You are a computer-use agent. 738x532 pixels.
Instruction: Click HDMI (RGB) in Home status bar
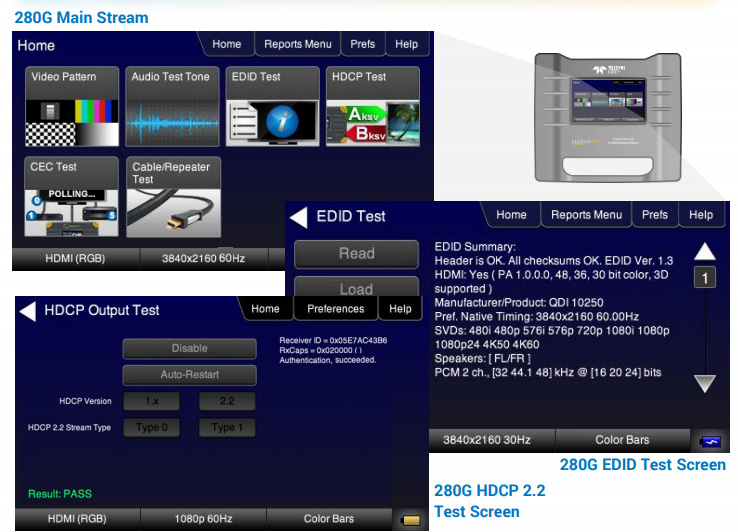coord(75,258)
